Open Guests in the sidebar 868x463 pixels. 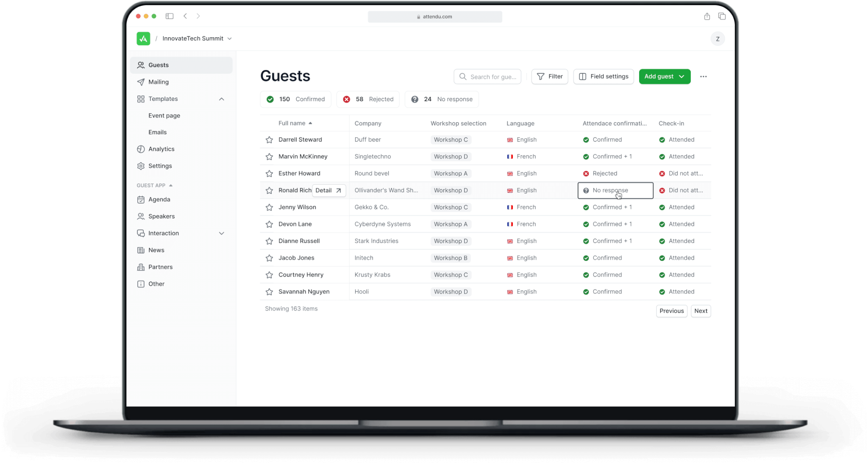(181, 65)
